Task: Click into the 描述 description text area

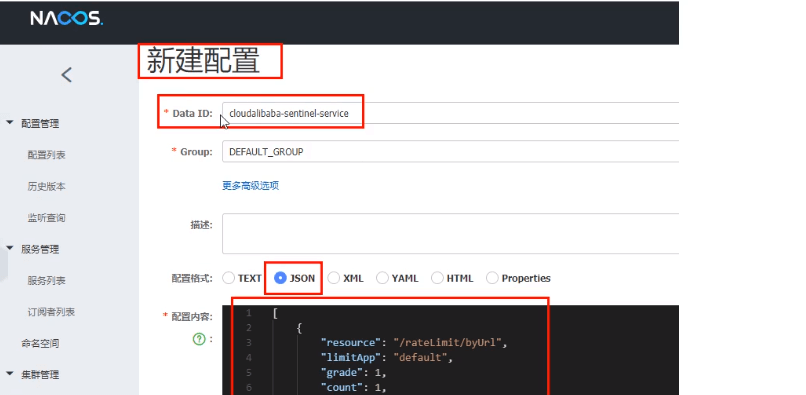Action: 450,234
